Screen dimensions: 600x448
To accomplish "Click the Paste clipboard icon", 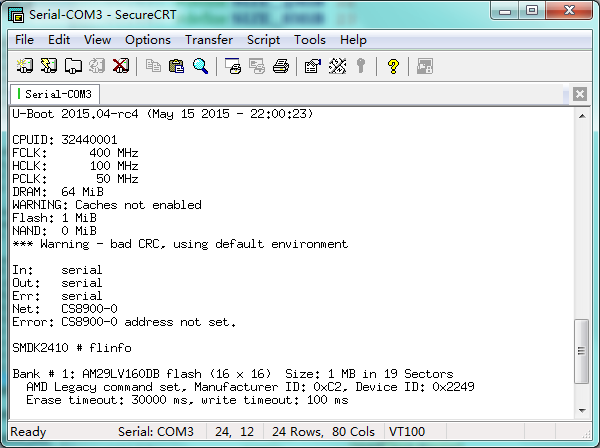I will tap(176, 66).
